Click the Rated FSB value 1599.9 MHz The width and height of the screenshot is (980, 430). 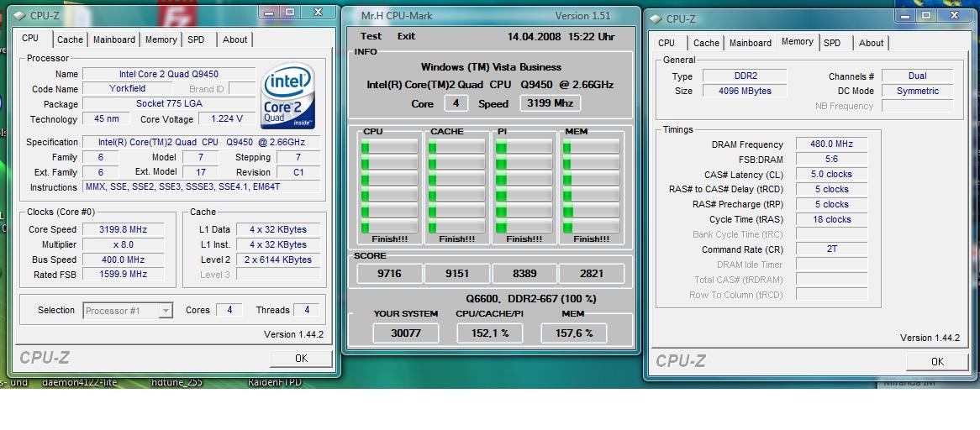(123, 274)
